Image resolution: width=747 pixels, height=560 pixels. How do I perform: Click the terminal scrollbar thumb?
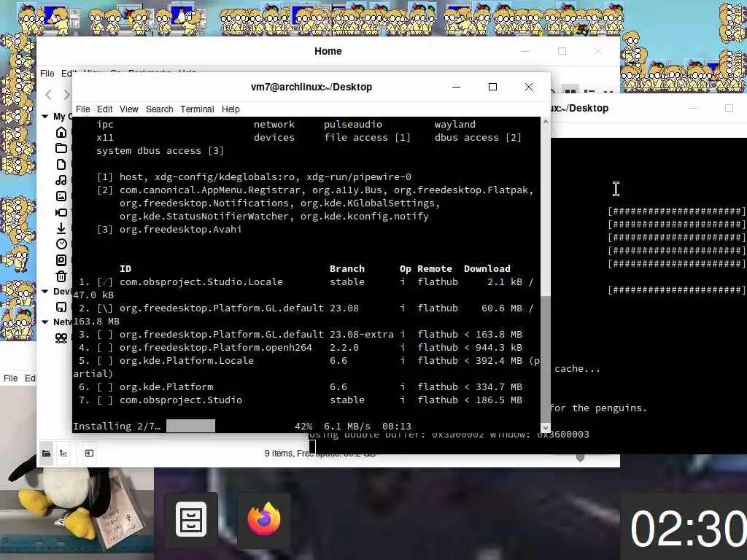tap(546, 358)
